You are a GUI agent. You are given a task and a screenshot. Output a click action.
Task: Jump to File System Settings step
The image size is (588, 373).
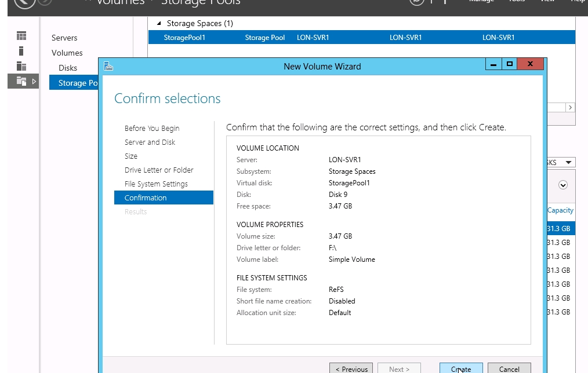coord(156,184)
